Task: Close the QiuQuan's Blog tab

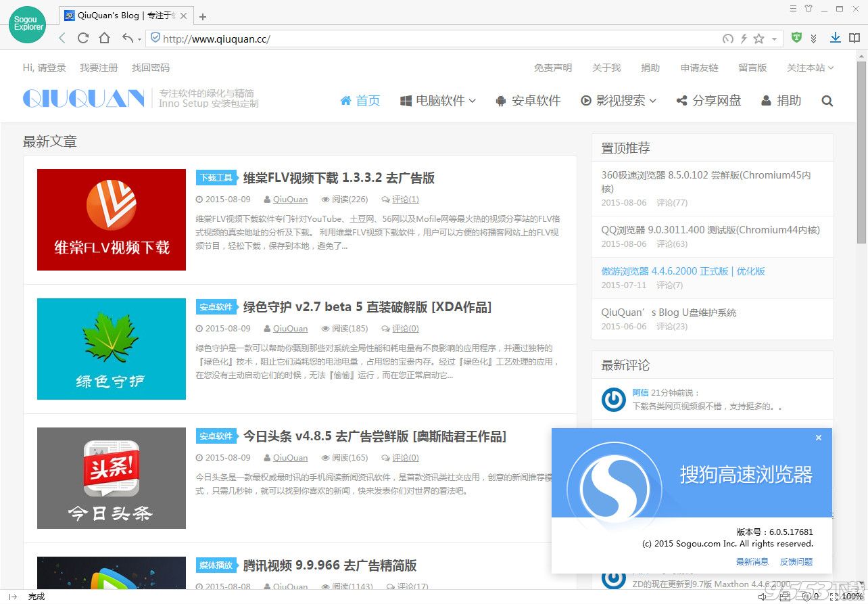Action: click(x=183, y=16)
